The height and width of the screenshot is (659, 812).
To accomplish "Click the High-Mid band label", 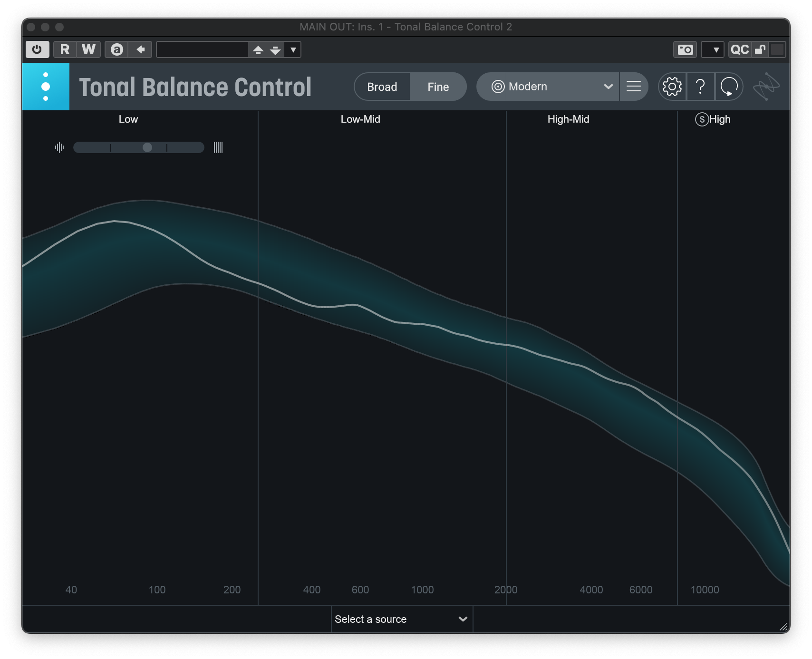I will click(x=568, y=119).
